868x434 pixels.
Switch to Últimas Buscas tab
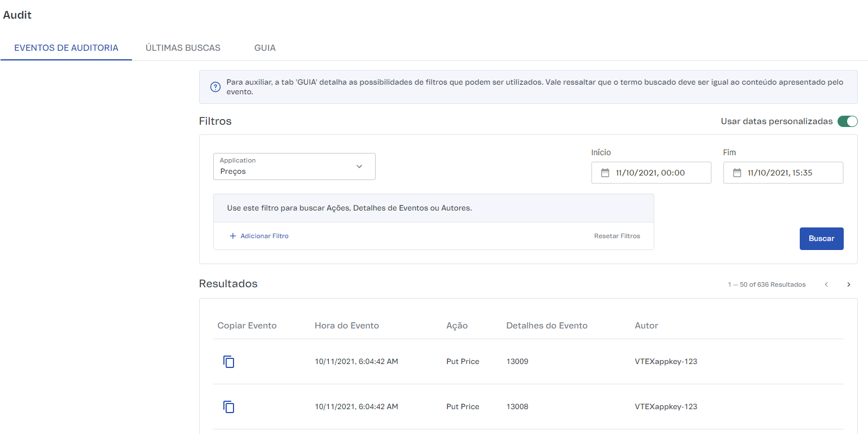pyautogui.click(x=183, y=48)
